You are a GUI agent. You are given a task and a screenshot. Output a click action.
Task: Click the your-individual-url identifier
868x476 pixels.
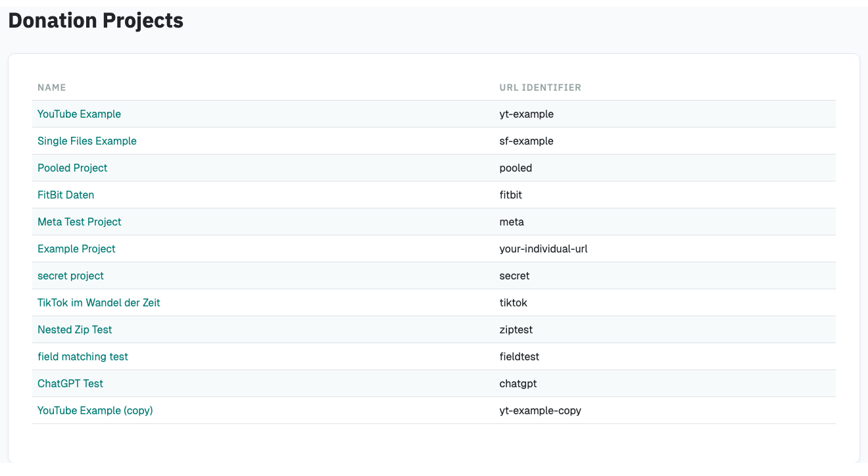(x=544, y=249)
